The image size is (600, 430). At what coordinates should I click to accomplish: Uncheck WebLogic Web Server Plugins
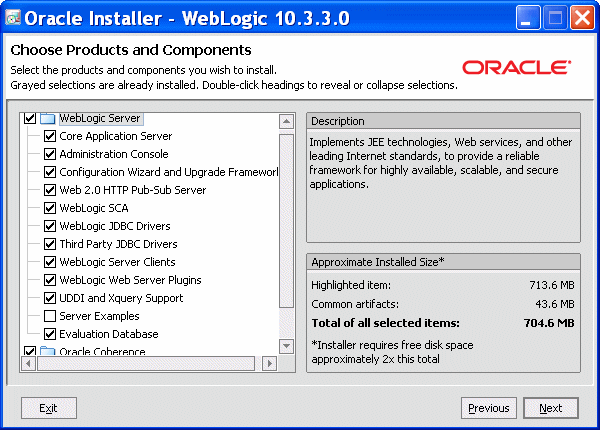pyautogui.click(x=50, y=280)
